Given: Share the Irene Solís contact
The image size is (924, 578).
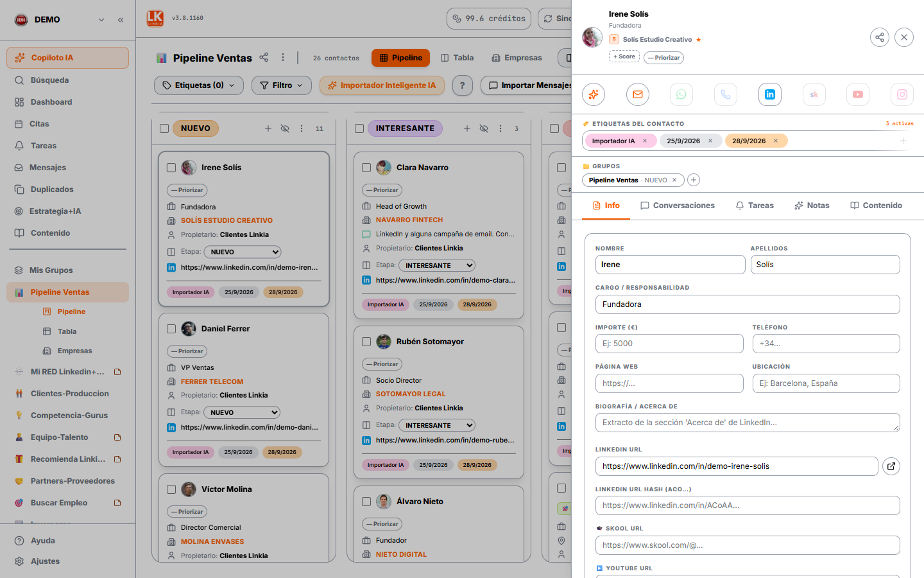Looking at the screenshot, I should pos(880,37).
